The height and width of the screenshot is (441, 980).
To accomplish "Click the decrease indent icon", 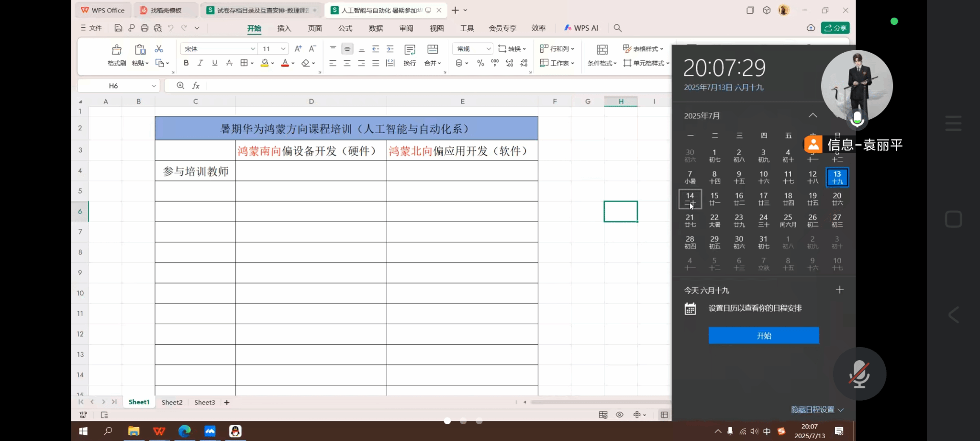I will pos(376,49).
